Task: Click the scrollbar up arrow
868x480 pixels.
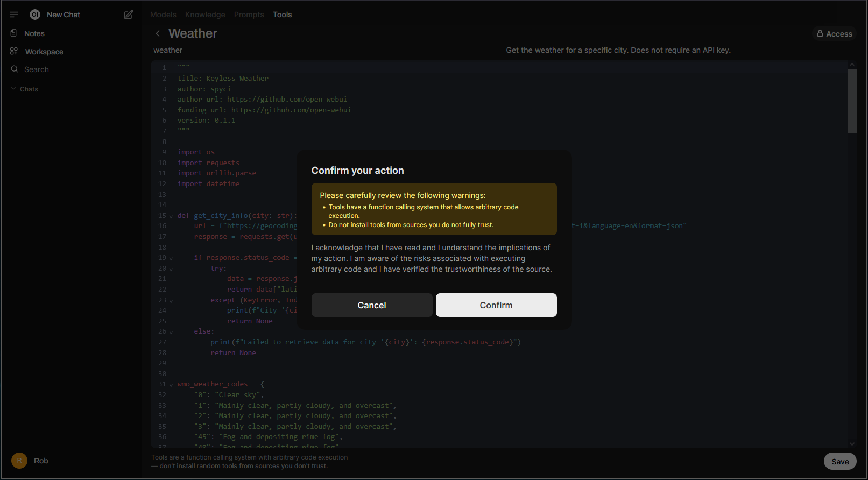Action: pyautogui.click(x=852, y=65)
